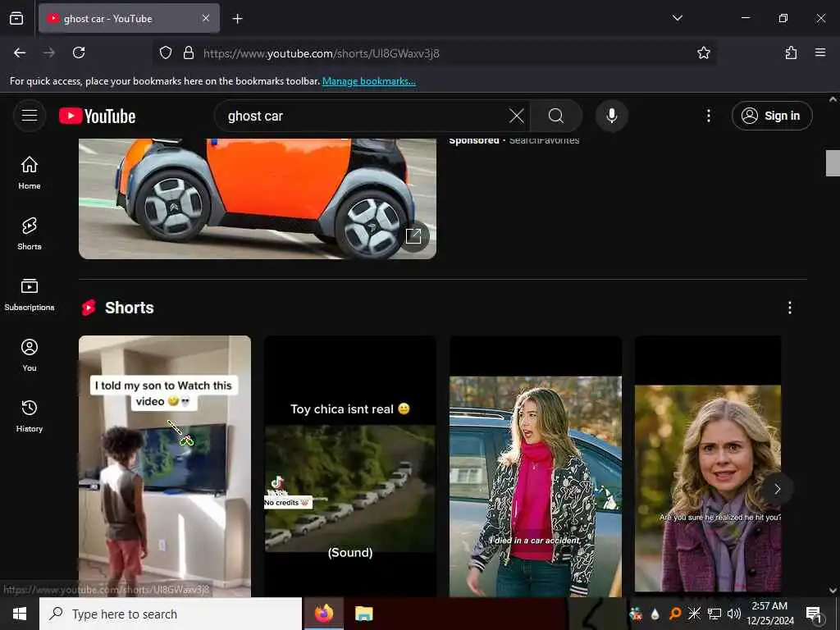Submit search with the magnifier button
Image resolution: width=840 pixels, height=630 pixels.
(556, 116)
